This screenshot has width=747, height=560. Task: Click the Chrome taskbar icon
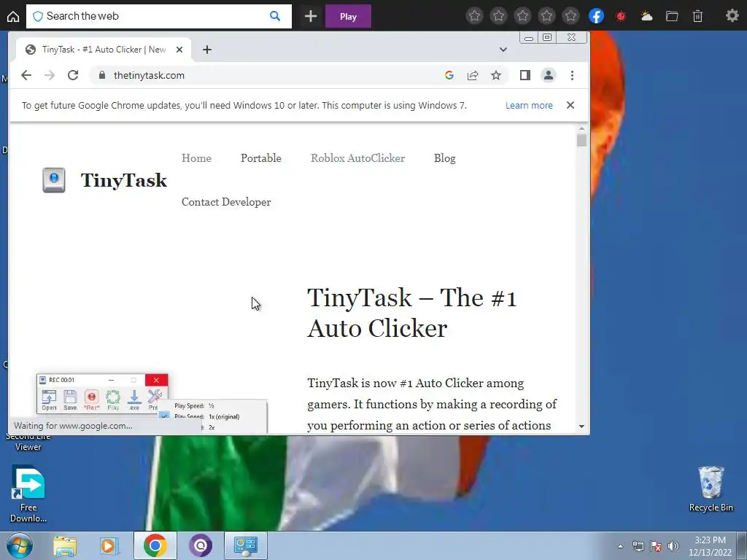[155, 545]
